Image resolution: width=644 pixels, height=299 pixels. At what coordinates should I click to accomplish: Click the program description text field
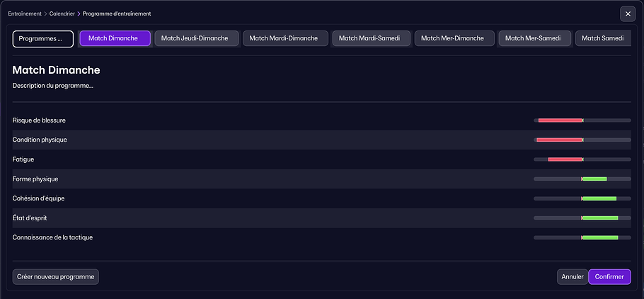(53, 86)
